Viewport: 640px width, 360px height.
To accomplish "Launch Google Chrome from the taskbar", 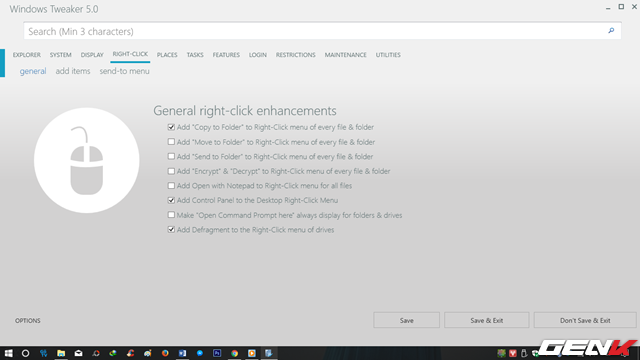I will (x=234, y=353).
